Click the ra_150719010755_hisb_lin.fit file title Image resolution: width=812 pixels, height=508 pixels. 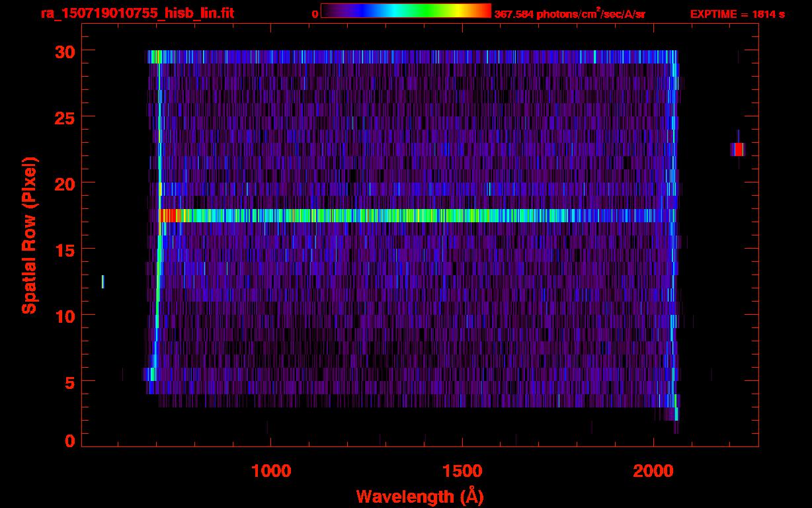click(137, 13)
